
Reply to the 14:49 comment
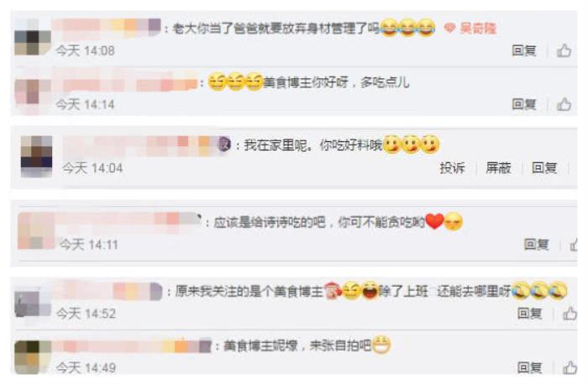(x=529, y=367)
